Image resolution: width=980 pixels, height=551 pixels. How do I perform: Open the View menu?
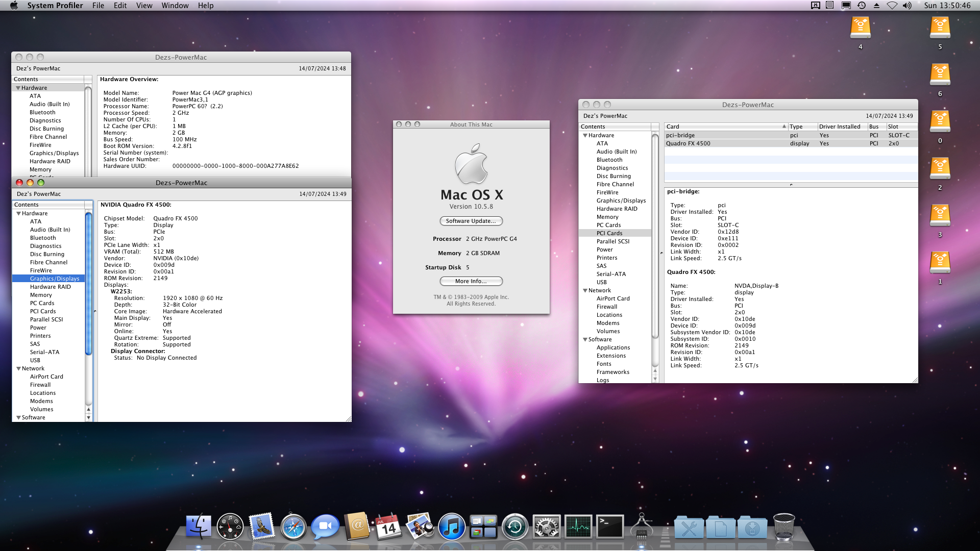pyautogui.click(x=144, y=6)
